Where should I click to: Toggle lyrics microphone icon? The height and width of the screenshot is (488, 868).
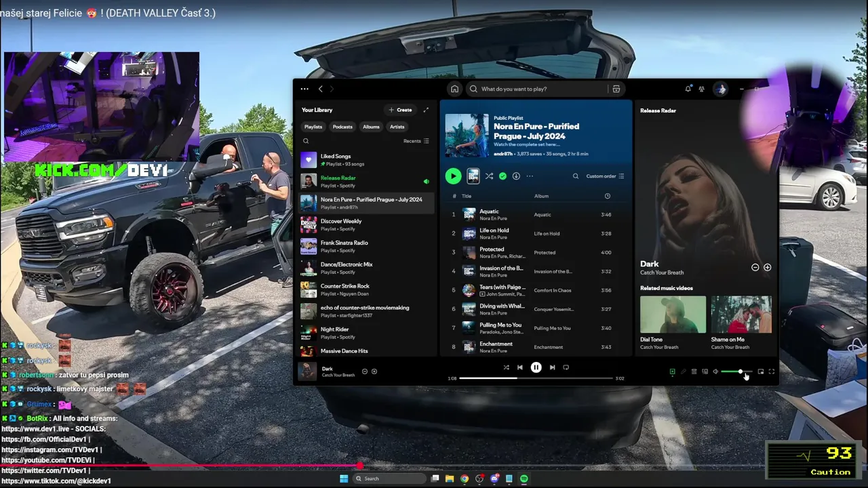(x=683, y=371)
